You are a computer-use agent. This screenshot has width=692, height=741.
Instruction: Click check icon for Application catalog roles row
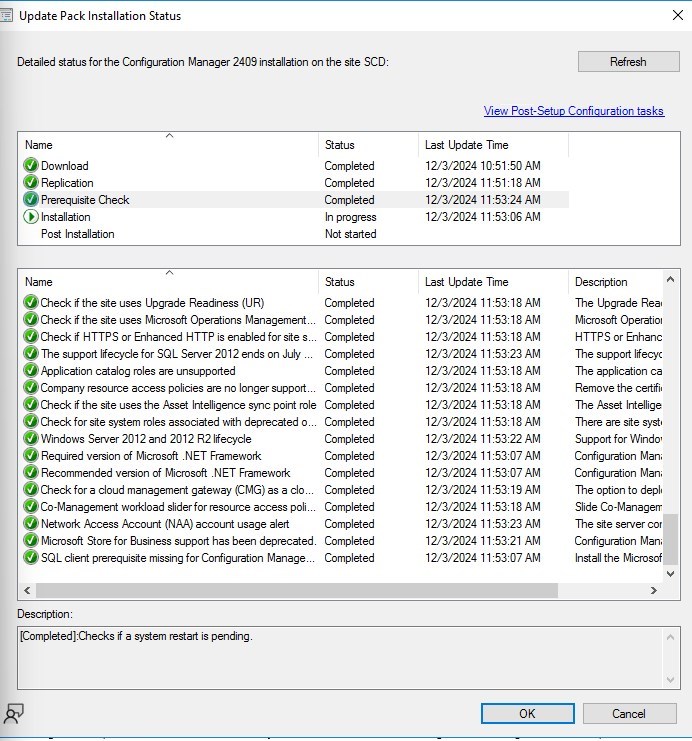coord(31,370)
